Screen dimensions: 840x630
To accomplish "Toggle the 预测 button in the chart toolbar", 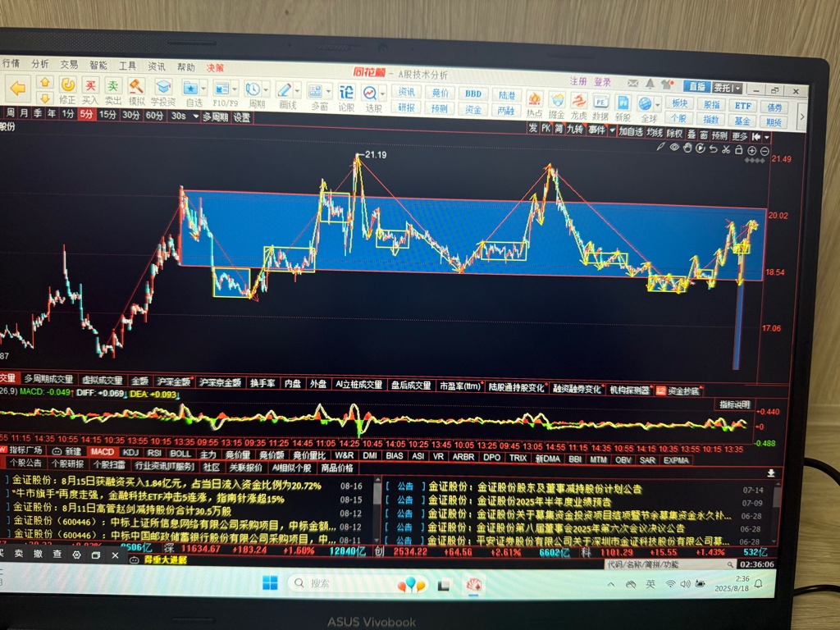I will point(719,135).
